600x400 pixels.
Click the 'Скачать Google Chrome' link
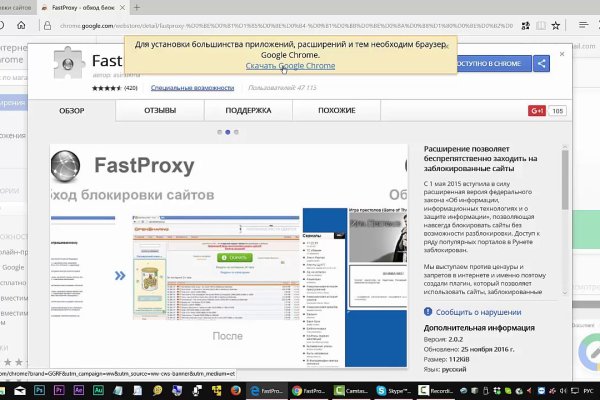click(289, 66)
